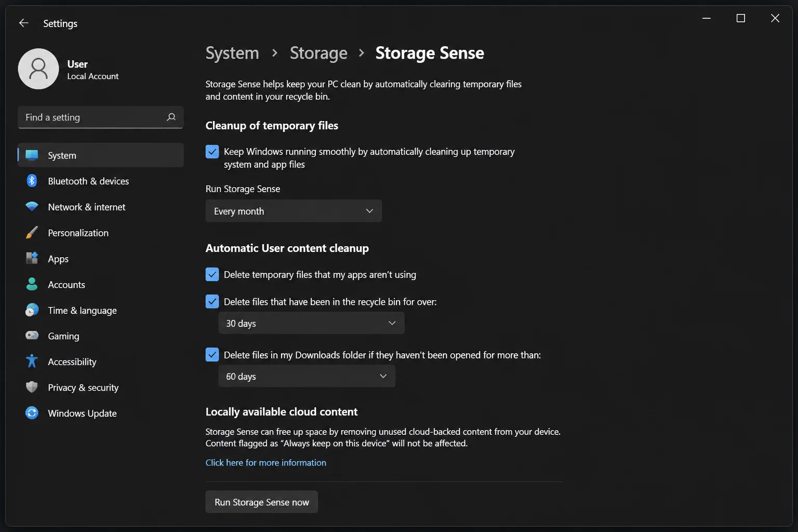
Task: Click Run Storage Sense now button
Action: (x=262, y=502)
